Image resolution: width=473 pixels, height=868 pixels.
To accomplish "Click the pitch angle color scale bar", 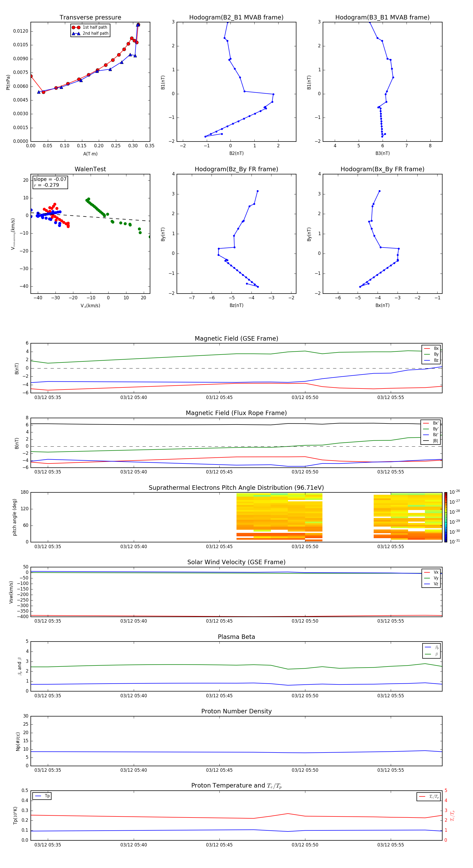I will point(446,517).
